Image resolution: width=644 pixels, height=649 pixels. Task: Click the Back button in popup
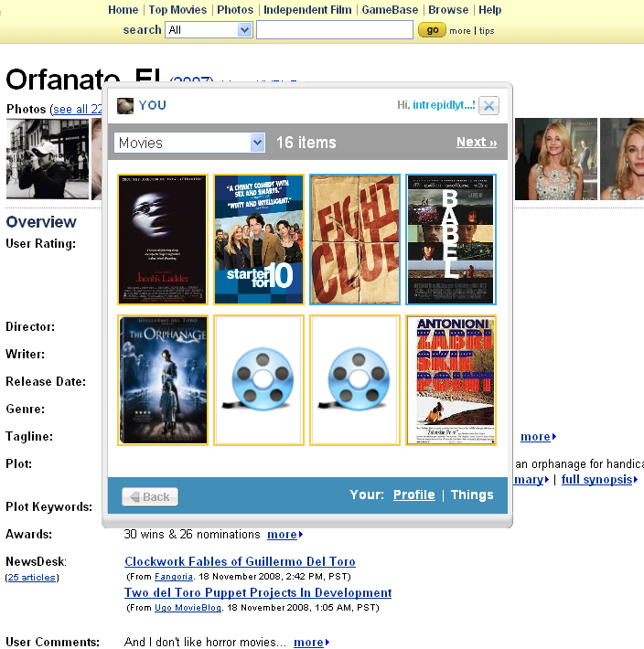pos(150,496)
